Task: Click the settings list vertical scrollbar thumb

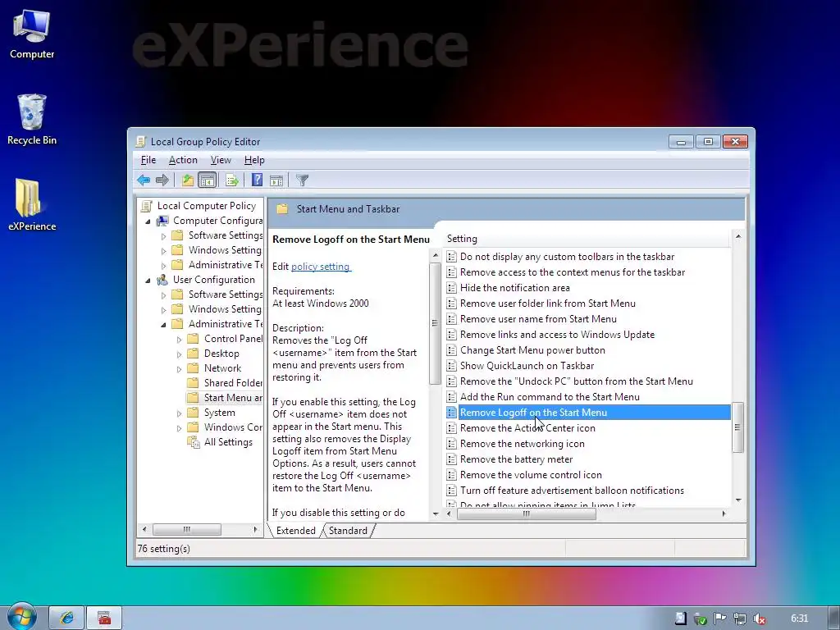Action: pyautogui.click(x=737, y=427)
